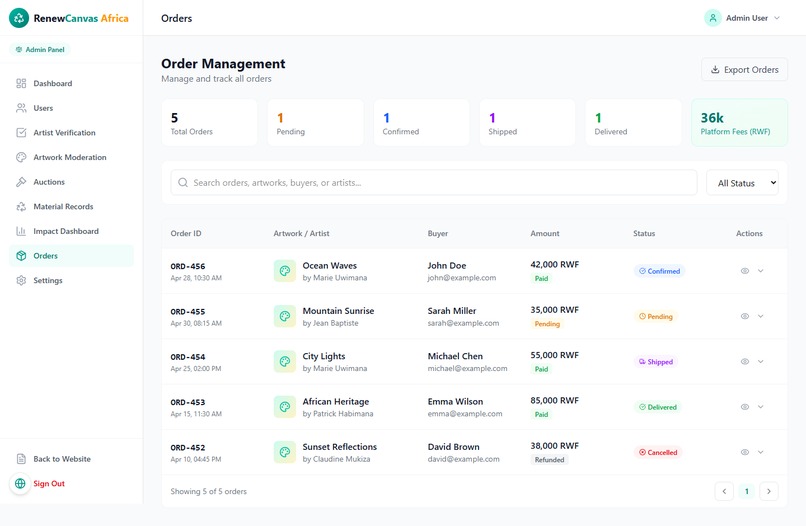Click the Cancelled status badge on ORD-452
The image size is (806, 526).
click(658, 452)
